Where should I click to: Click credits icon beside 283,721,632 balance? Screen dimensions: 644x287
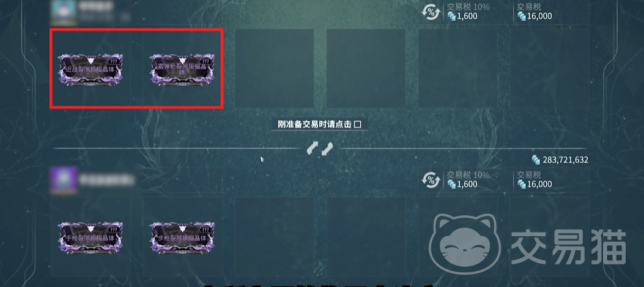(536, 160)
